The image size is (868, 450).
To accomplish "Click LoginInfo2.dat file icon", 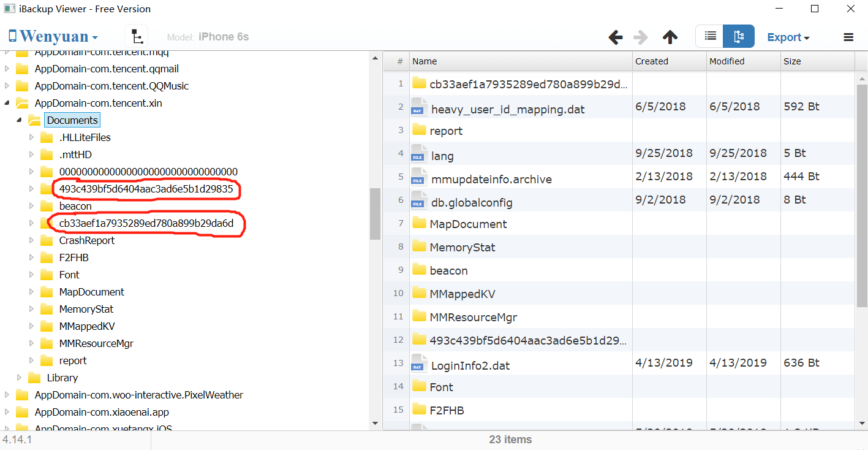I will click(419, 362).
